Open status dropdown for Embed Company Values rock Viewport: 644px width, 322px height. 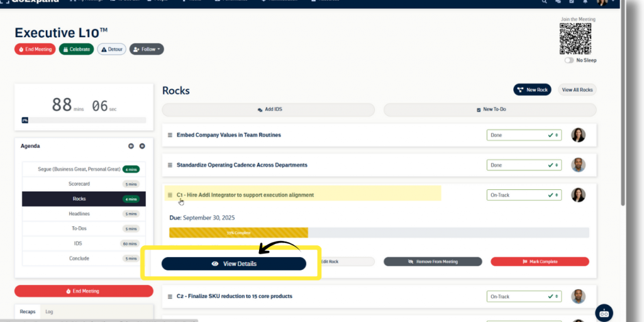pos(523,135)
